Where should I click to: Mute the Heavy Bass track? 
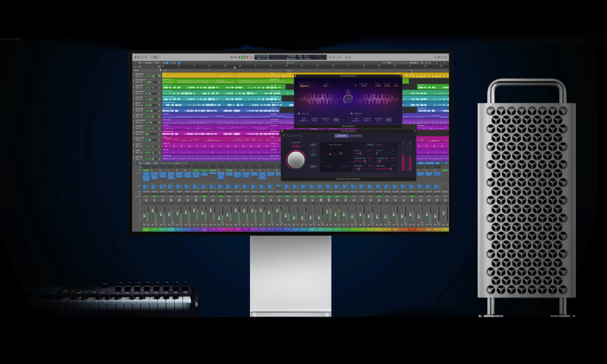pos(136,111)
